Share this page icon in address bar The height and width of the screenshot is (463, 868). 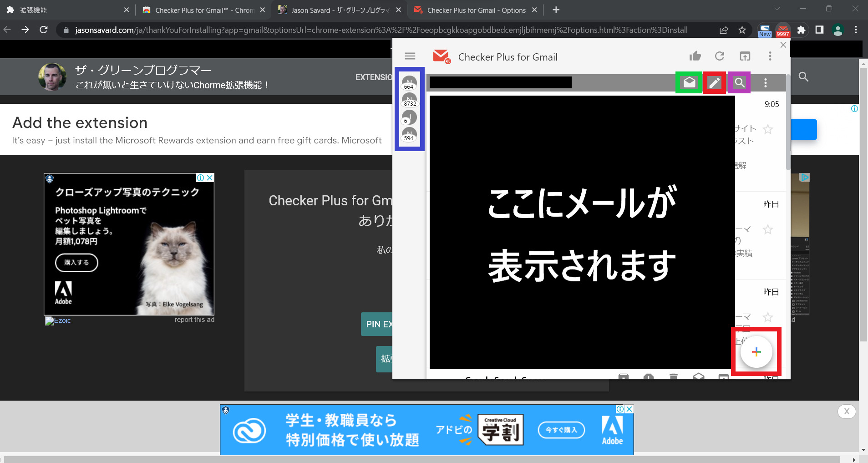click(724, 30)
